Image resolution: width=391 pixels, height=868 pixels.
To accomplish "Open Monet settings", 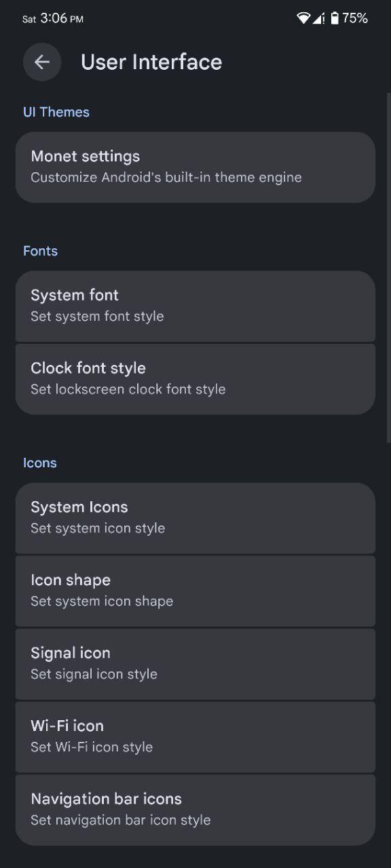I will pos(195,167).
